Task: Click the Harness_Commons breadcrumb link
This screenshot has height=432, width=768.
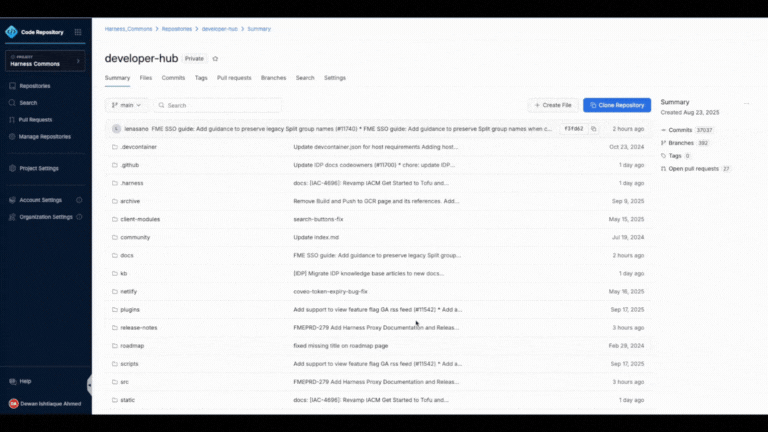Action: tap(128, 29)
